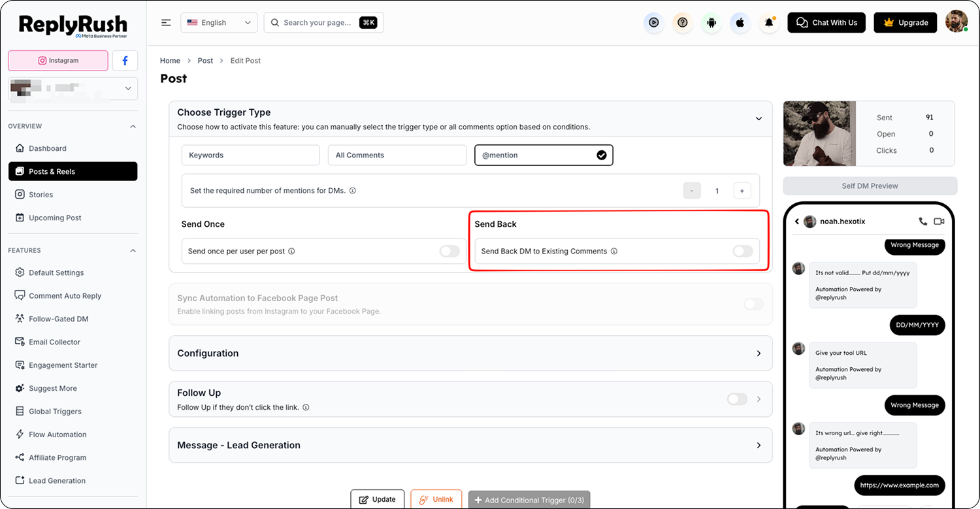Go to Home breadcrumb link
The height and width of the screenshot is (509, 980).
coord(170,60)
